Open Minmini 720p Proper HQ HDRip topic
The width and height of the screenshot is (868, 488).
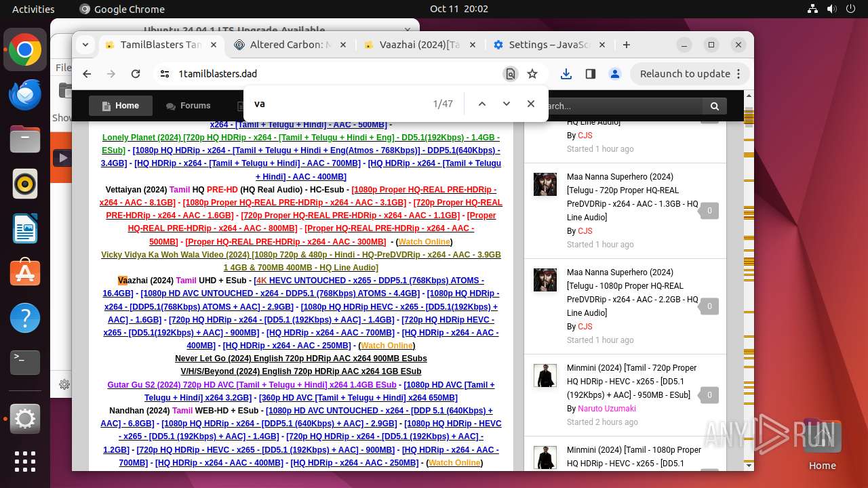(x=632, y=381)
